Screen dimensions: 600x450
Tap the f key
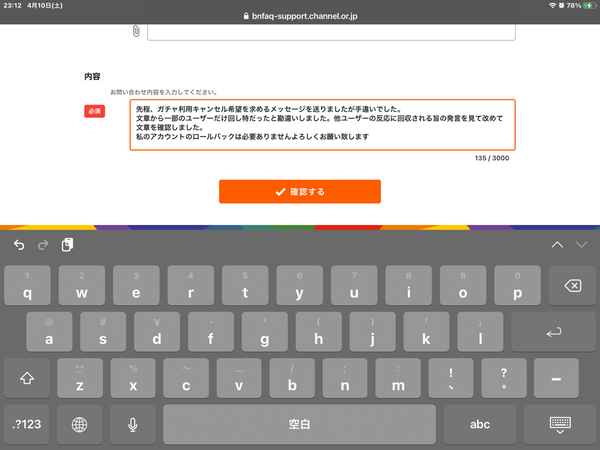coord(211,332)
